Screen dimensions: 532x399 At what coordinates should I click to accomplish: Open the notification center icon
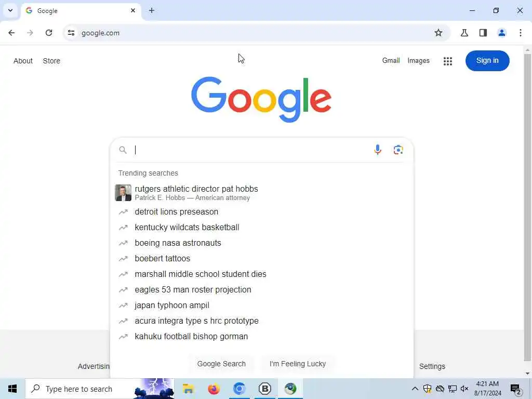(516, 389)
